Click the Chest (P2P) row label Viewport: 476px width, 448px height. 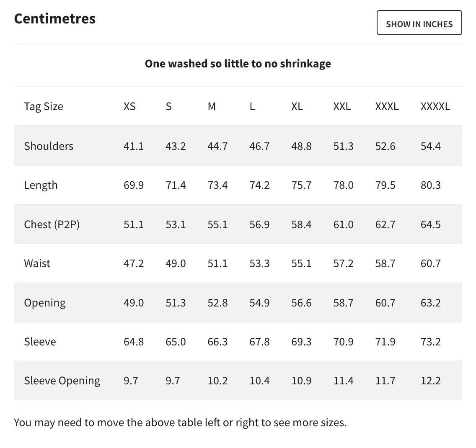point(52,224)
